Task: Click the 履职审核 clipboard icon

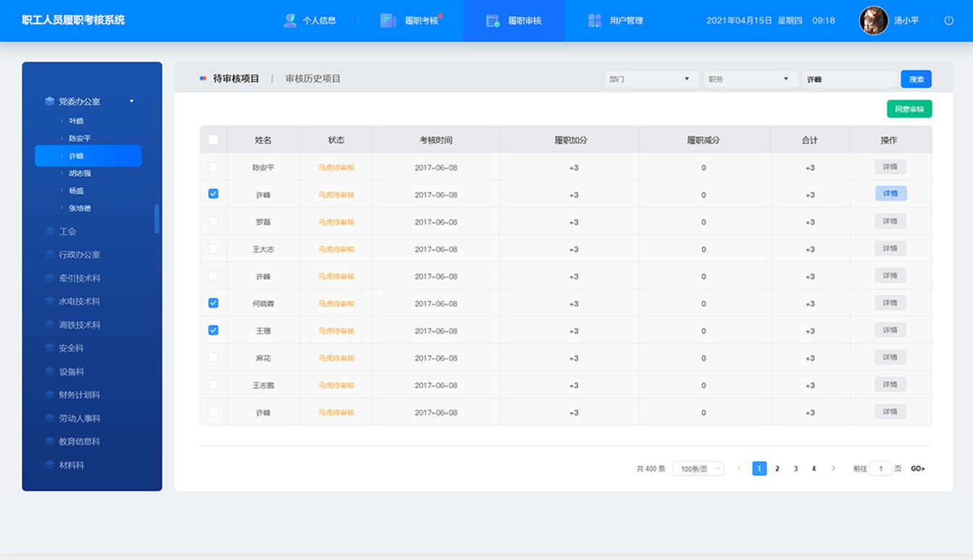Action: coord(493,20)
